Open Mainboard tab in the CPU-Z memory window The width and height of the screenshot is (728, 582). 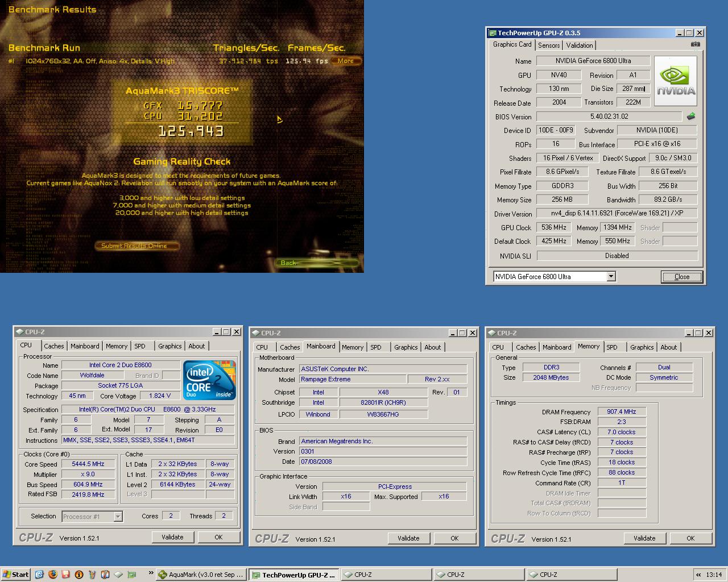557,347
